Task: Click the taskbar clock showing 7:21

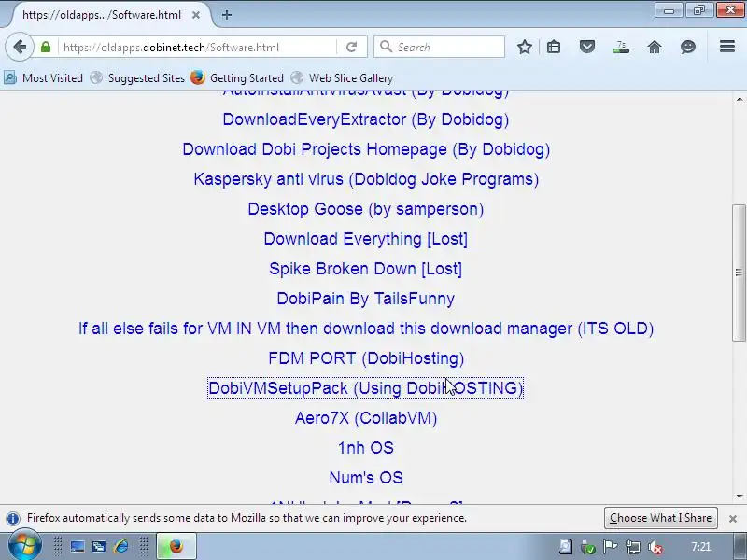Action: pos(700,547)
